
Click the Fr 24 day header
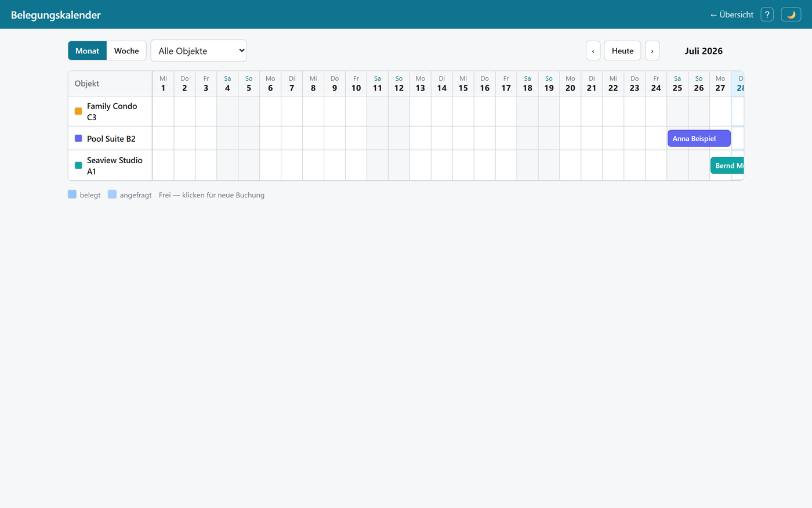point(656,84)
